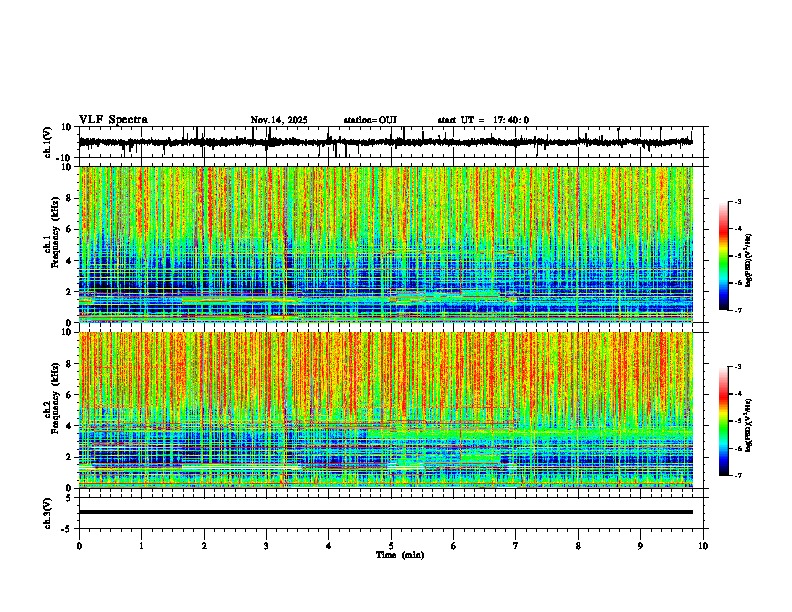Click time axis tick label "9"
This screenshot has width=792, height=612.
coord(640,546)
